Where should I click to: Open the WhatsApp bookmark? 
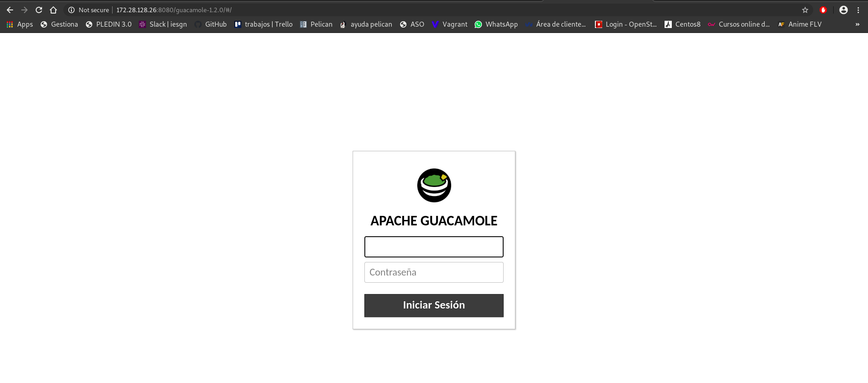(496, 24)
